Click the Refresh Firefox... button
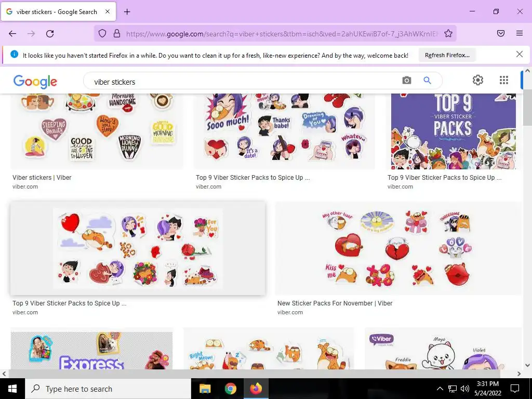The width and height of the screenshot is (532, 399). [447, 55]
